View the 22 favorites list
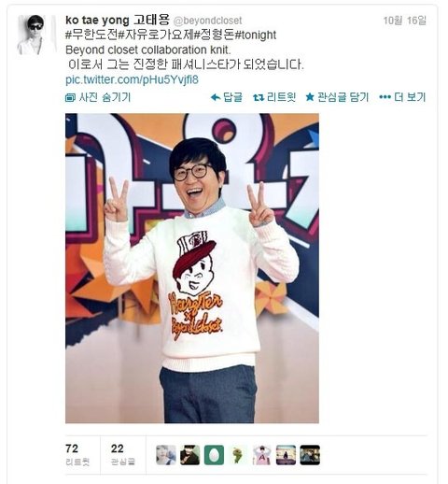 click(x=122, y=455)
